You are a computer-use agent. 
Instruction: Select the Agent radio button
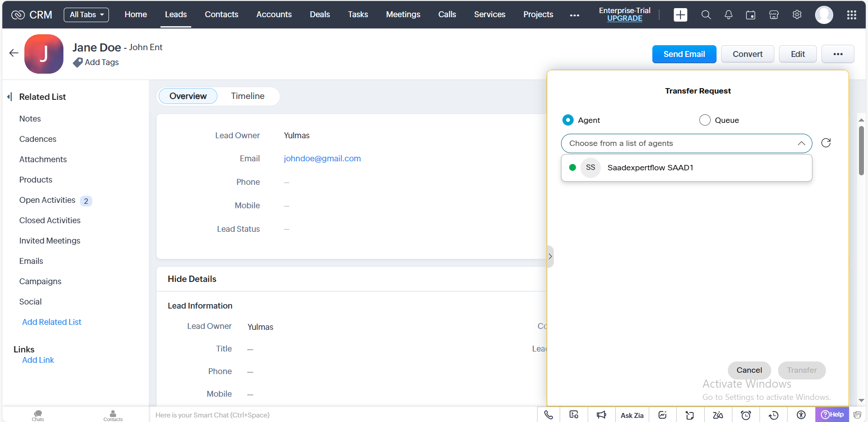(568, 120)
